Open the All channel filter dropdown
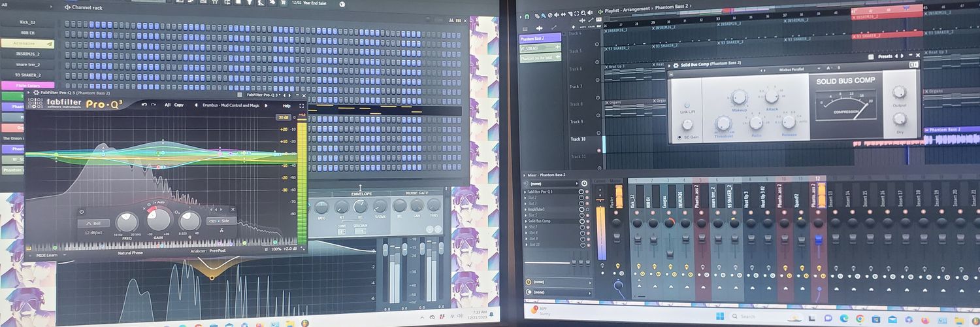980x327 pixels. click(26, 5)
